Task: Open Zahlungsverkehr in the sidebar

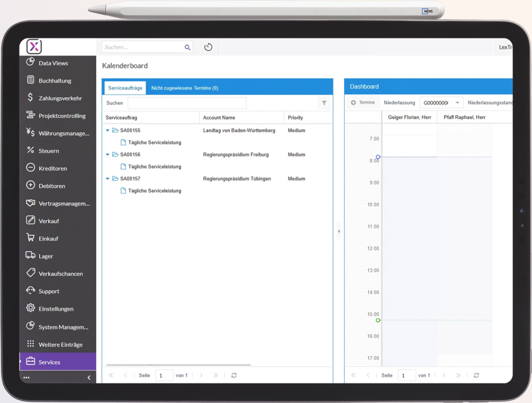Action: (x=60, y=98)
